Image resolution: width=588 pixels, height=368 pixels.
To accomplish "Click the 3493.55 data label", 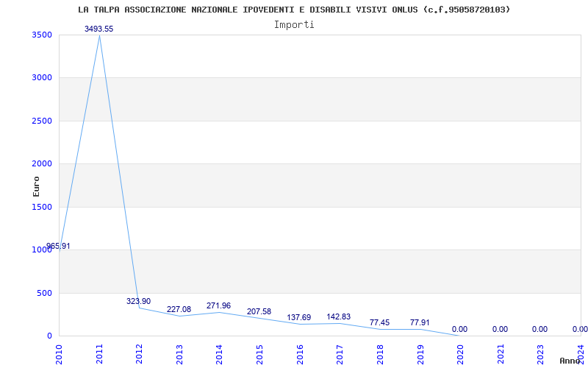I will (98, 29).
